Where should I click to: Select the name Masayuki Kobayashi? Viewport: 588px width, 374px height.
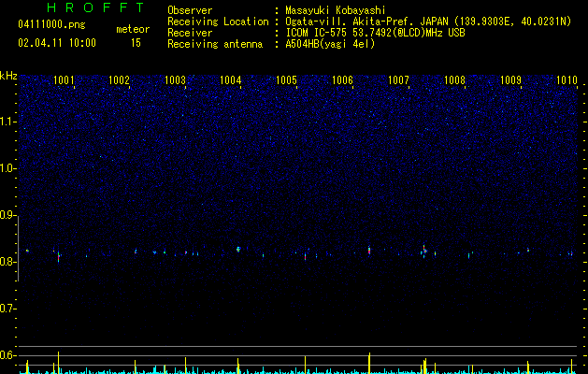pyautogui.click(x=336, y=10)
